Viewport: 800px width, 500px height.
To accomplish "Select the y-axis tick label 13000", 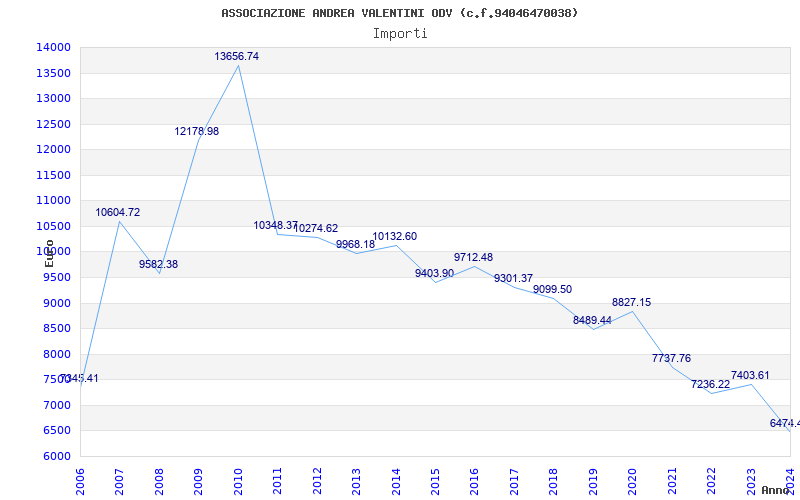I will (53, 99).
